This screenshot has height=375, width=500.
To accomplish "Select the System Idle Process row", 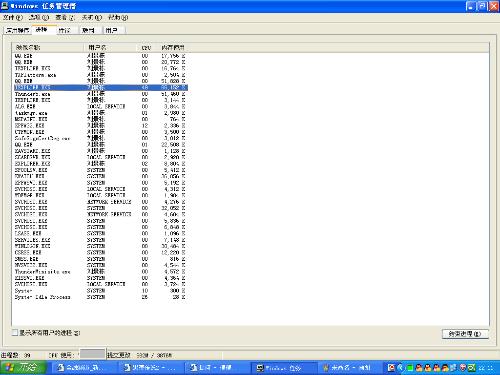I will click(x=101, y=297).
